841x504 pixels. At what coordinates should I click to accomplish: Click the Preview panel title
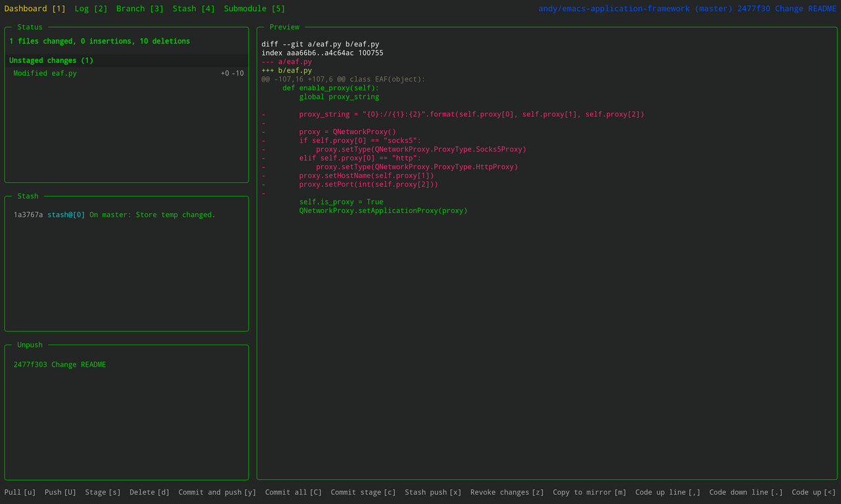click(284, 27)
